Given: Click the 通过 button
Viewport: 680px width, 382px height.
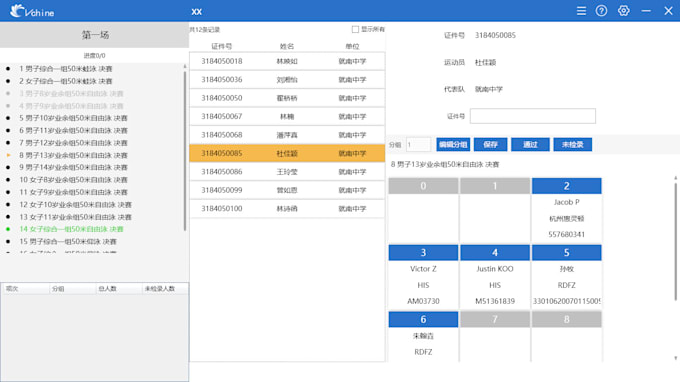Looking at the screenshot, I should click(x=530, y=144).
